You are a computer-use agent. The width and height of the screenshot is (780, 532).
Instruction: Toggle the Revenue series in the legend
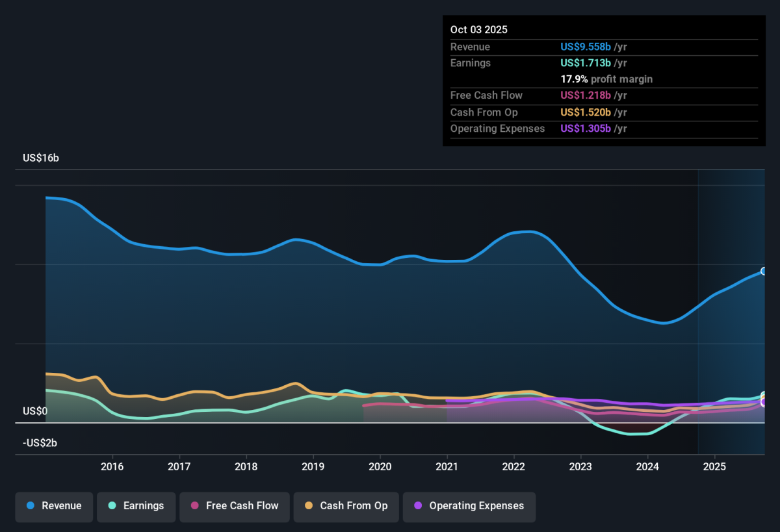click(55, 506)
